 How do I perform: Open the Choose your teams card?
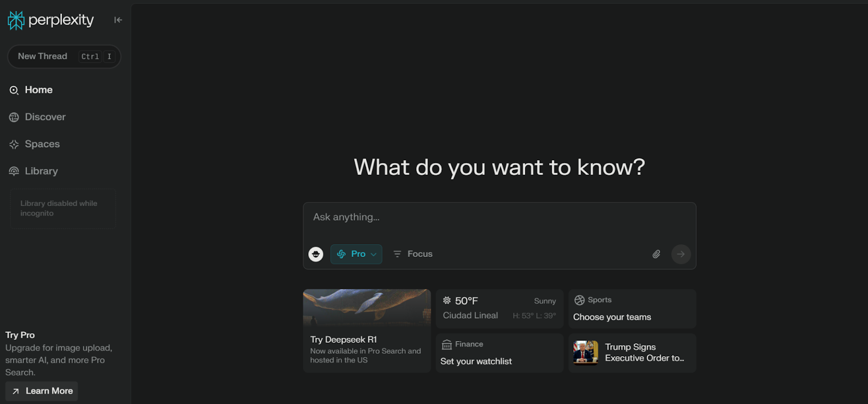(x=632, y=309)
